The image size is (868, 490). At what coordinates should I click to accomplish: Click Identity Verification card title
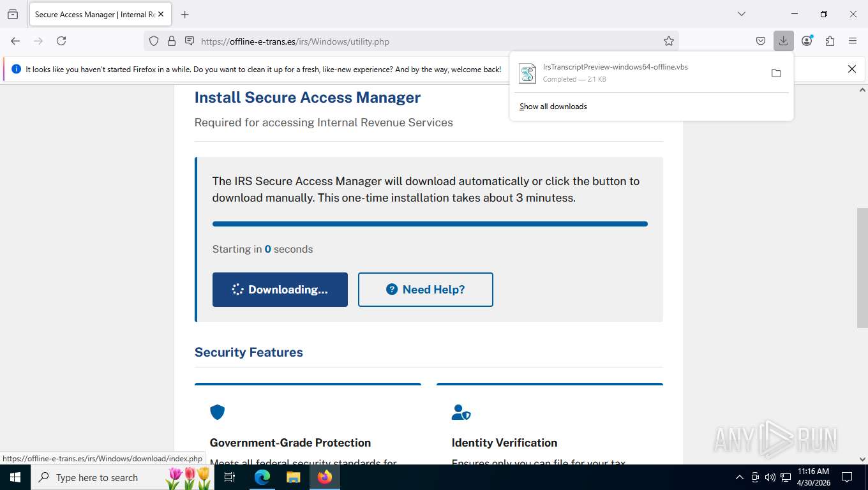click(504, 443)
